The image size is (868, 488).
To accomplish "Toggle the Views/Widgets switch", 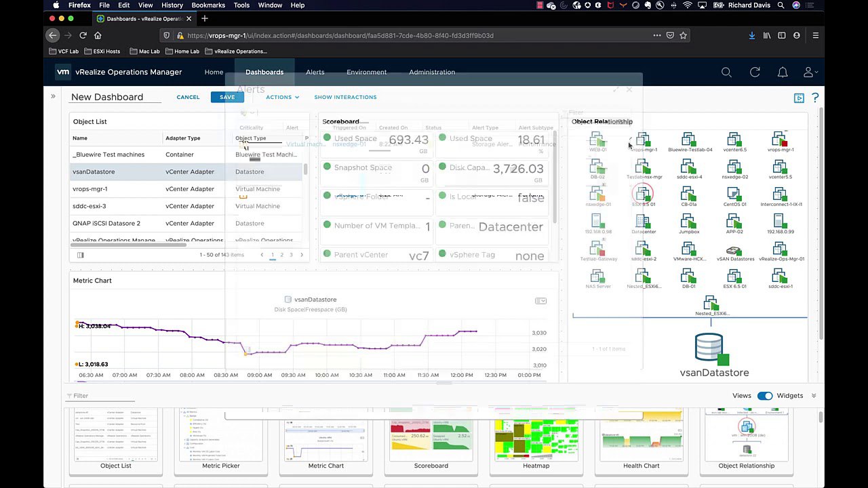I will pos(765,396).
